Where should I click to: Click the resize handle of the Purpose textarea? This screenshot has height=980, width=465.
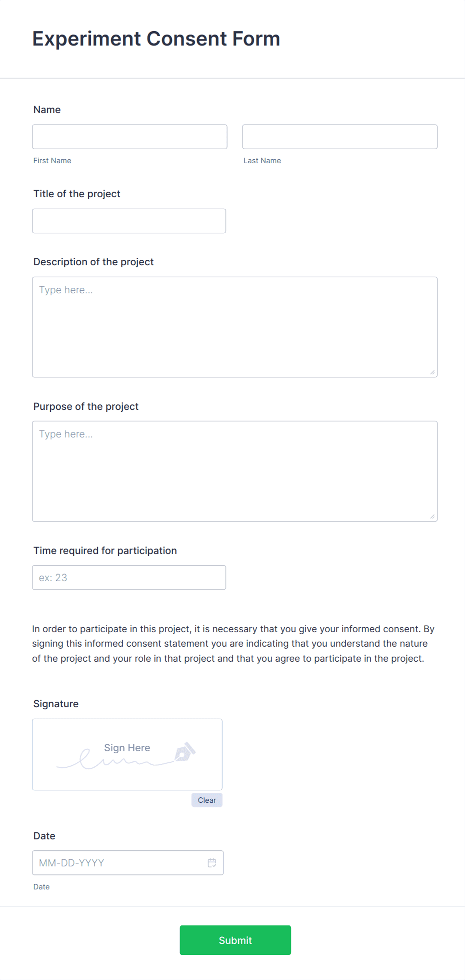[x=432, y=516]
